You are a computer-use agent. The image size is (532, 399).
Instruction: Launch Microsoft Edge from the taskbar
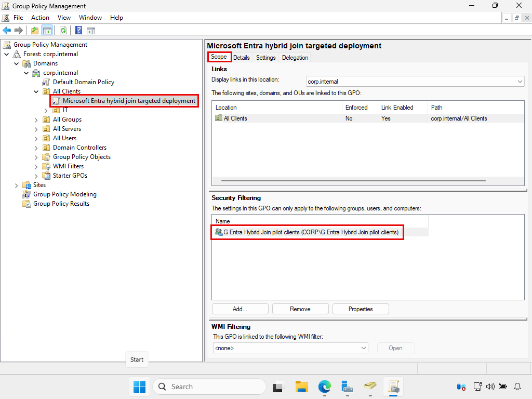(x=325, y=387)
